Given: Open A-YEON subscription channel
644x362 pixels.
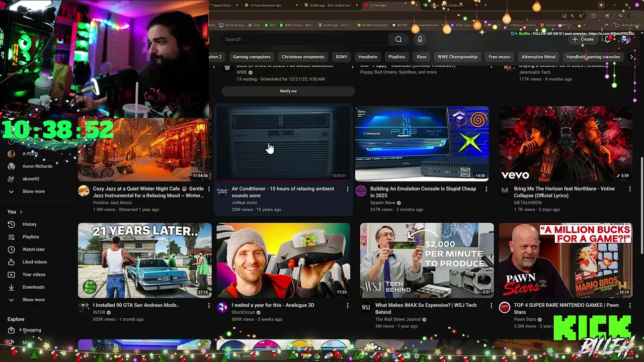Looking at the screenshot, I should coord(30,153).
